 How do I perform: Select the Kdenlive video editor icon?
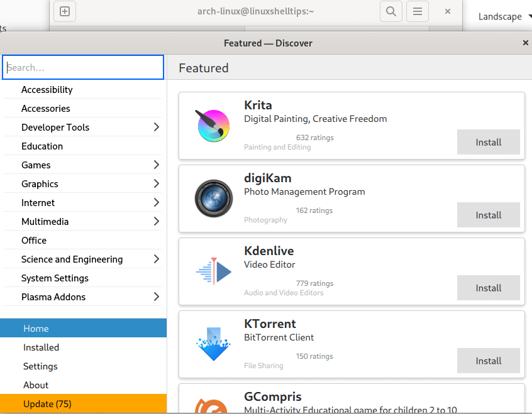pyautogui.click(x=213, y=270)
